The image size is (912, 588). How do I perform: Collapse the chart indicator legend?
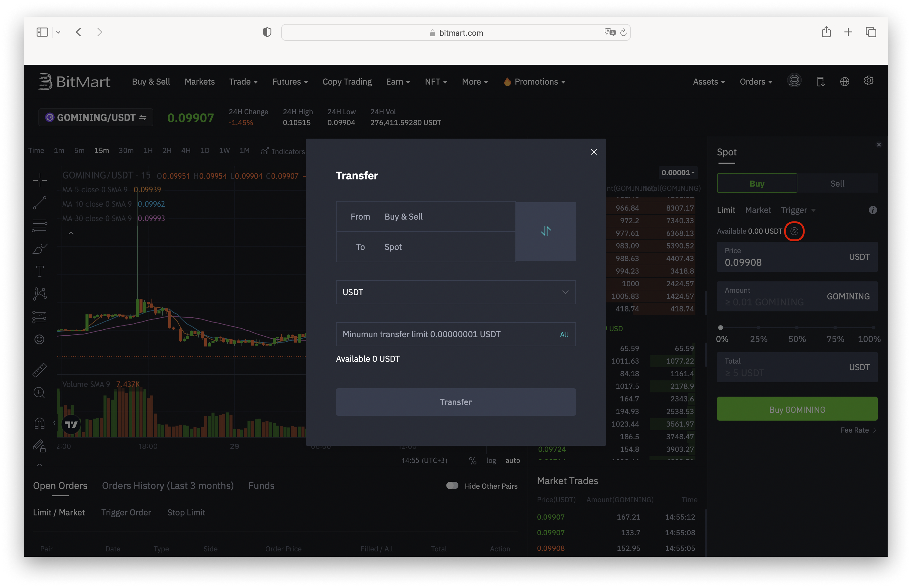[x=71, y=233]
